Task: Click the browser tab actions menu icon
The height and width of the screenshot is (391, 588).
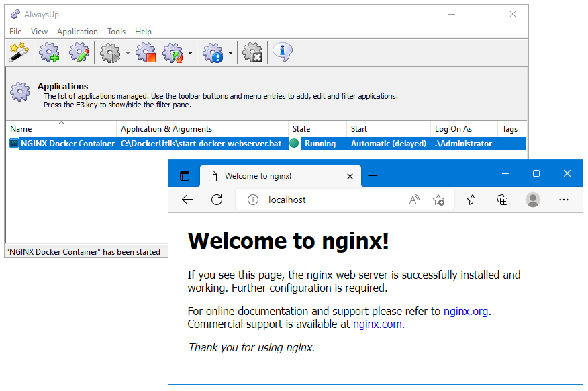Action: tap(185, 176)
